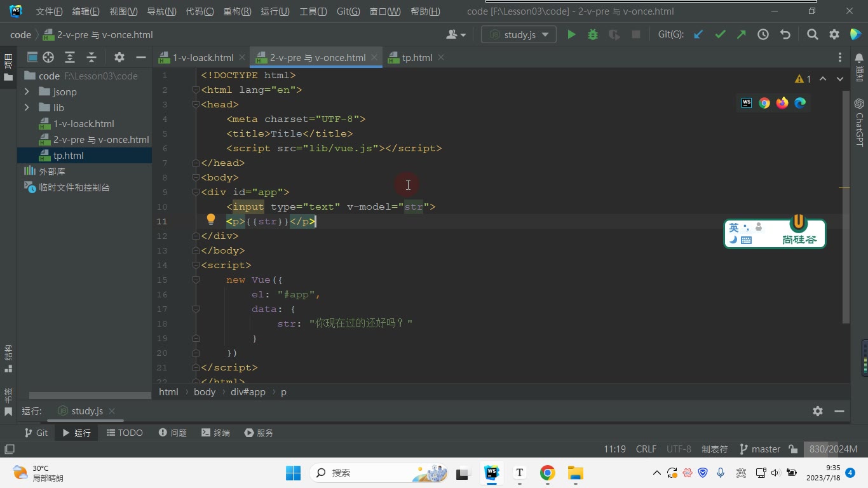
Task: Open project panel options gear
Action: click(x=119, y=57)
